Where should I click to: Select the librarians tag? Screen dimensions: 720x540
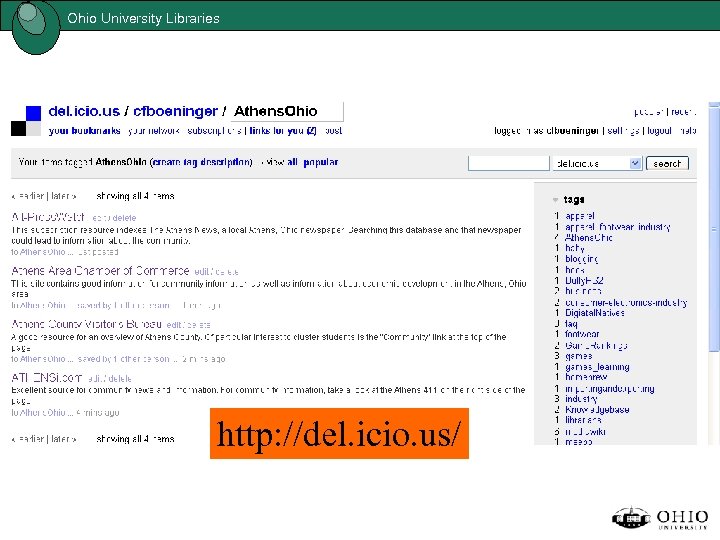(x=583, y=420)
